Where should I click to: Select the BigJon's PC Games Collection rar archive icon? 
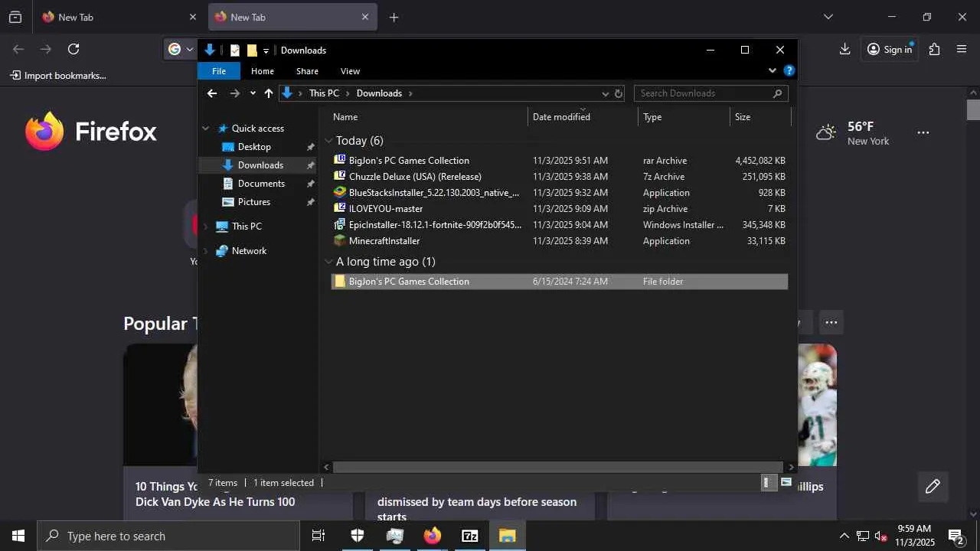tap(340, 161)
